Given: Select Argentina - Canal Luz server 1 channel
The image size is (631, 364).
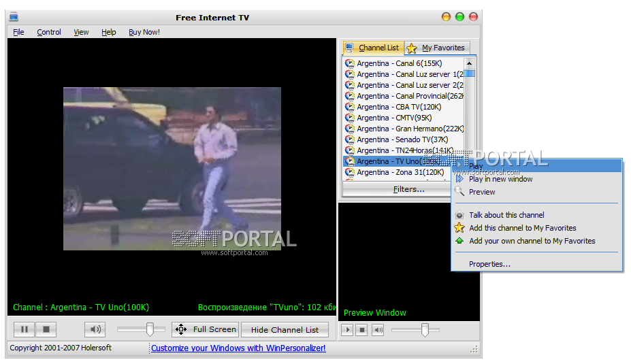Looking at the screenshot, I should click(404, 74).
